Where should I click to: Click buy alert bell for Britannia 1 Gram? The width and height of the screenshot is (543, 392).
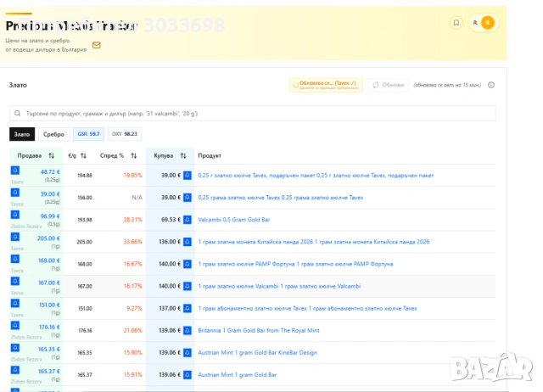(x=188, y=329)
